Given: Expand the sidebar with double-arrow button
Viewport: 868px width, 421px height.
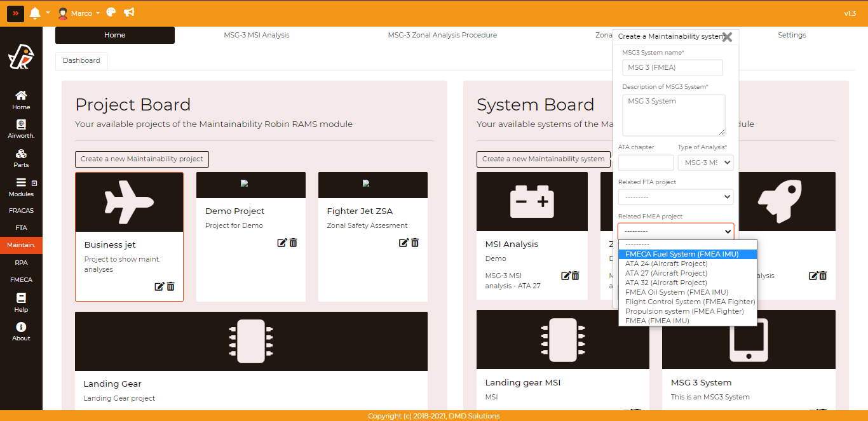Looking at the screenshot, I should coord(16,13).
